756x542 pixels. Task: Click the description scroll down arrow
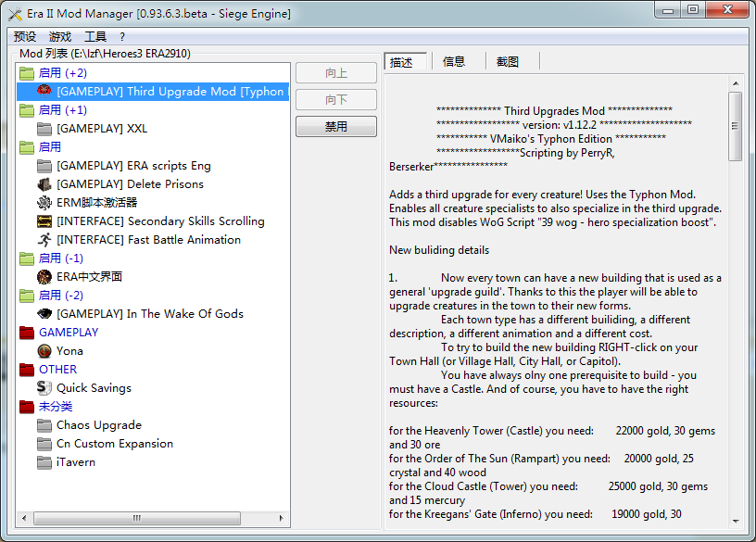pyautogui.click(x=736, y=521)
